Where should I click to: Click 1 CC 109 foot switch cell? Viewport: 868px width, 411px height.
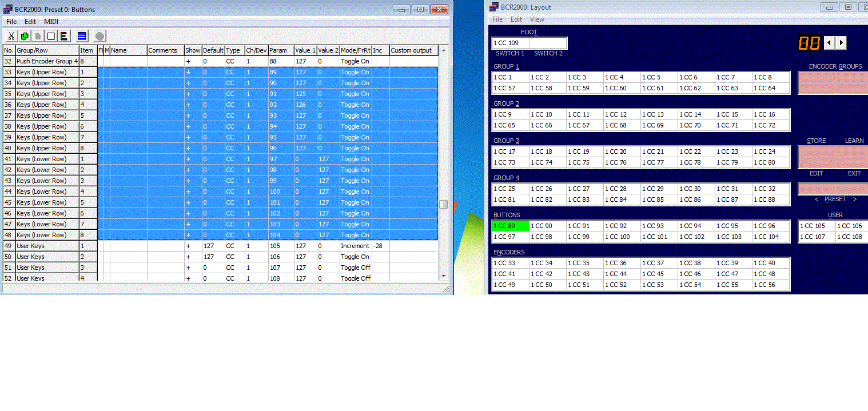(x=511, y=43)
